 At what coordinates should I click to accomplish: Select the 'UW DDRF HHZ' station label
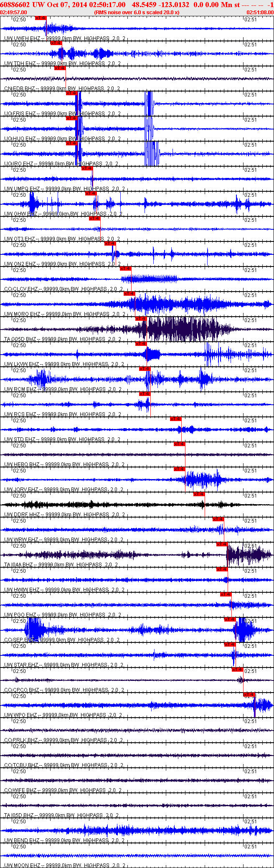[x=22, y=515]
